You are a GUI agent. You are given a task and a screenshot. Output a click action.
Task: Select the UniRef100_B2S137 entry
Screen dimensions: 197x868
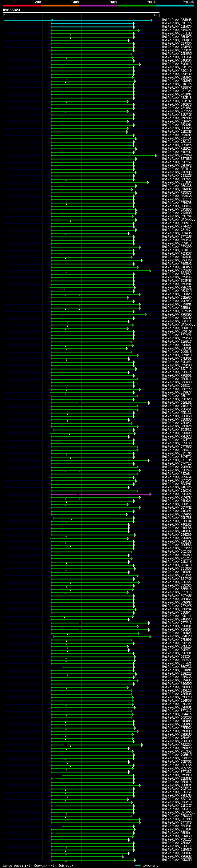tap(177, 799)
